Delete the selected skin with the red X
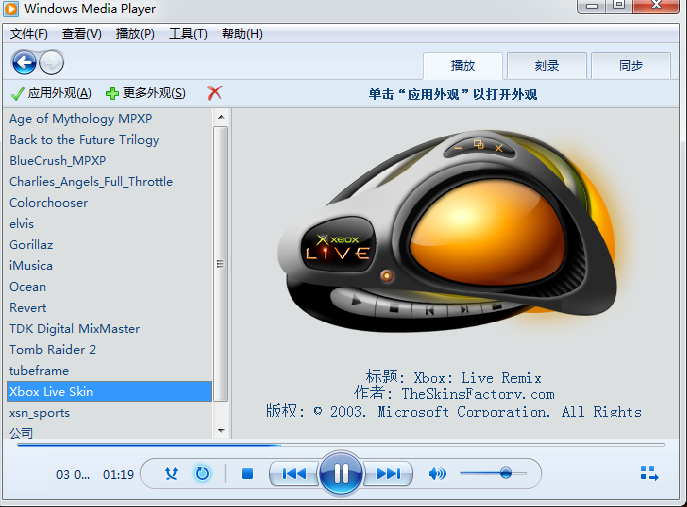 215,93
